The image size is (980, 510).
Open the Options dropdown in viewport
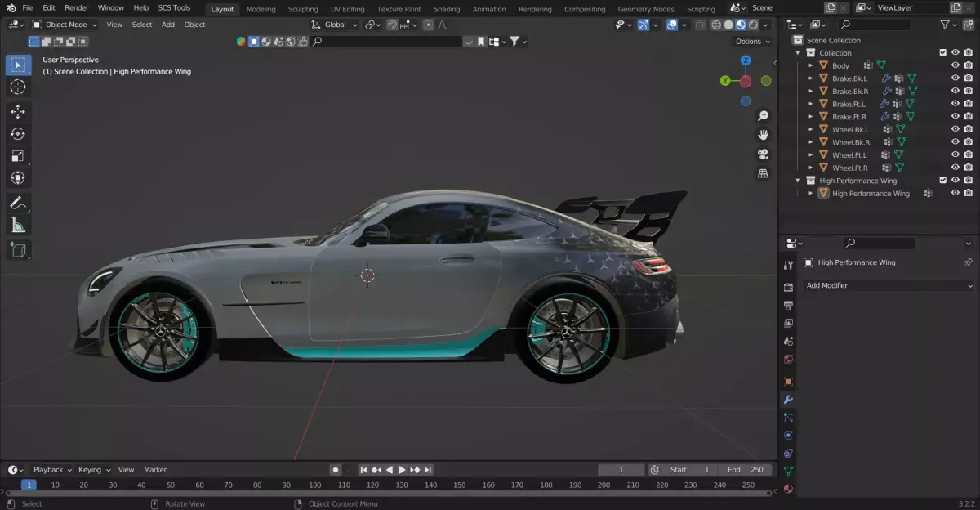(751, 41)
